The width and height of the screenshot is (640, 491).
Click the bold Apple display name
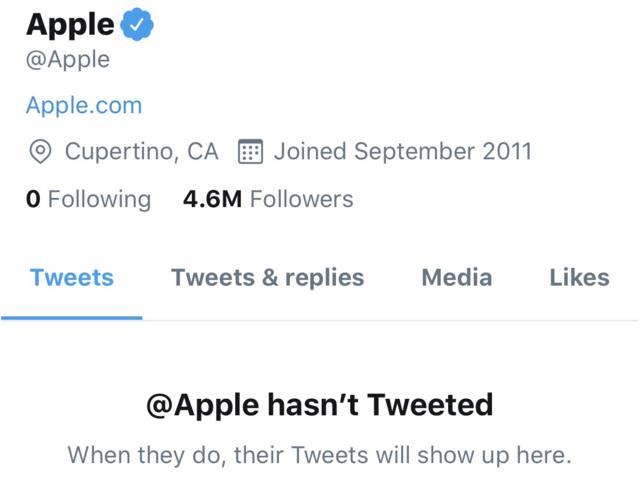[x=70, y=24]
